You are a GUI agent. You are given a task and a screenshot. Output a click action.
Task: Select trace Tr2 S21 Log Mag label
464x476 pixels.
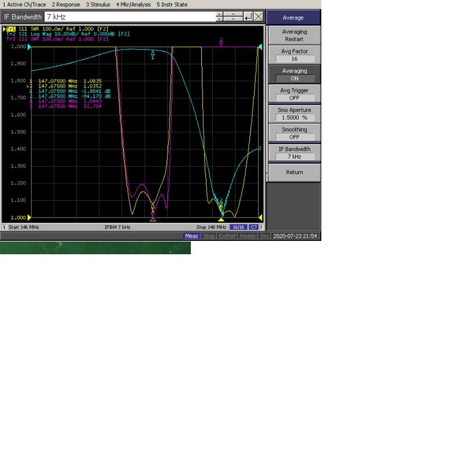point(68,34)
